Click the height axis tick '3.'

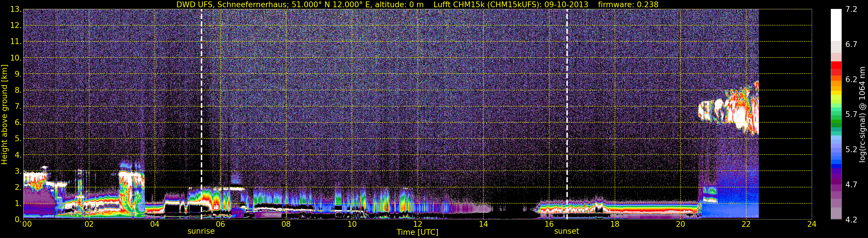[18, 171]
